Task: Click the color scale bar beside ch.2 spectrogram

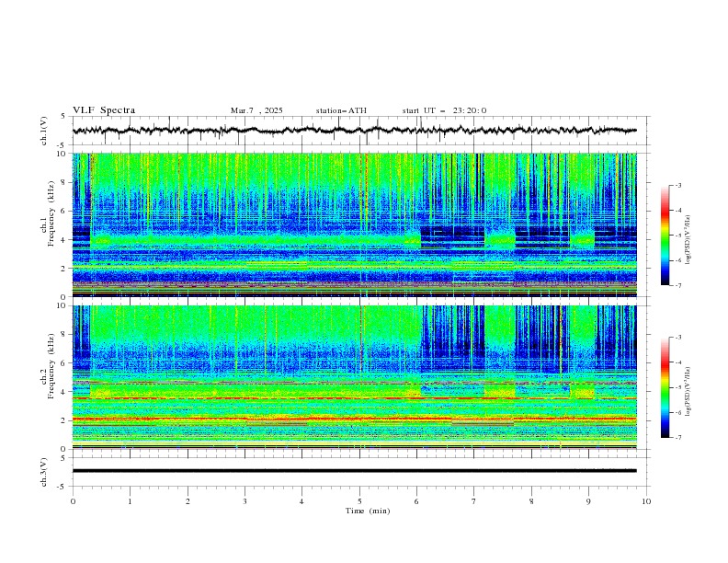Action: pos(665,387)
